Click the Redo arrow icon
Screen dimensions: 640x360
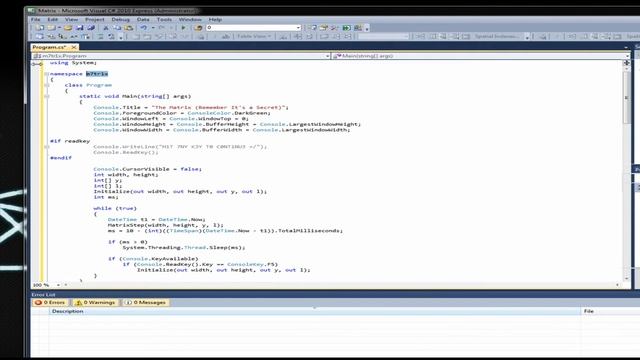coord(162,28)
